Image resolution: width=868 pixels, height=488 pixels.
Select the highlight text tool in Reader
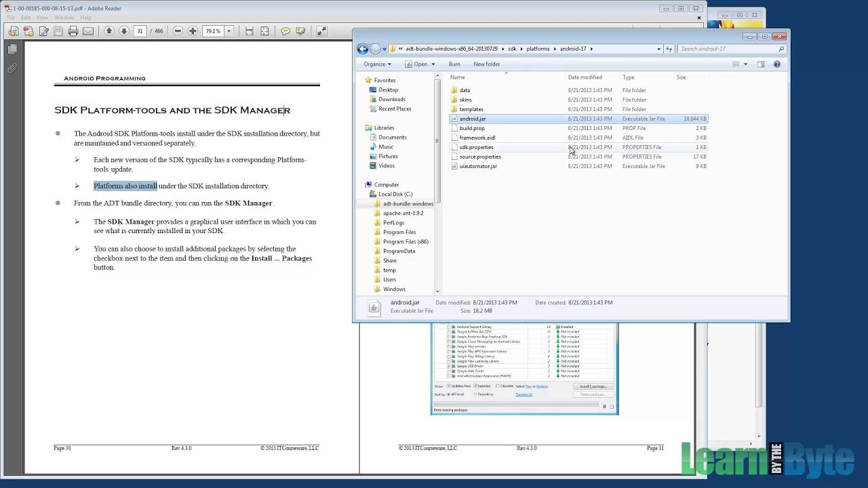[300, 31]
